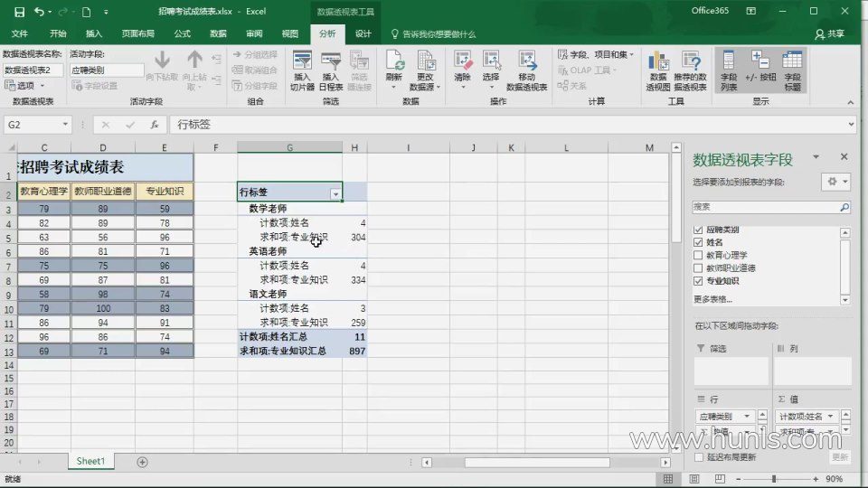Viewport: 868px width, 488px height.
Task: Toggle the +/- 按钮 display icon
Action: [760, 69]
